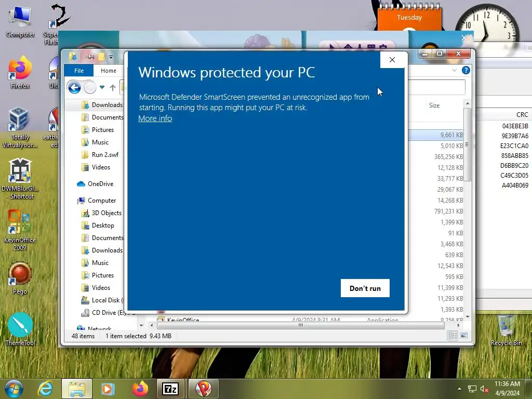Image resolution: width=532 pixels, height=399 pixels.
Task: Open the Computer desktop icon
Action: (x=20, y=22)
